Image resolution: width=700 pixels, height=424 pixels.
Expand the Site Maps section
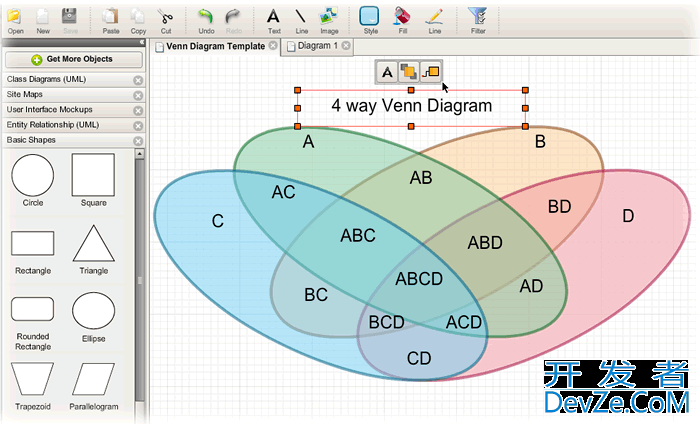[x=65, y=95]
